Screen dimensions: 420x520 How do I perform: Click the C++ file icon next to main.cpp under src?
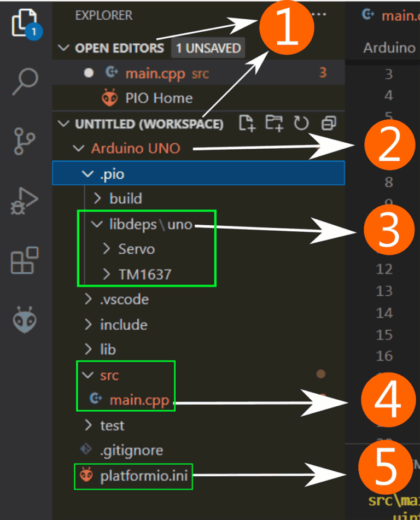[96, 398]
